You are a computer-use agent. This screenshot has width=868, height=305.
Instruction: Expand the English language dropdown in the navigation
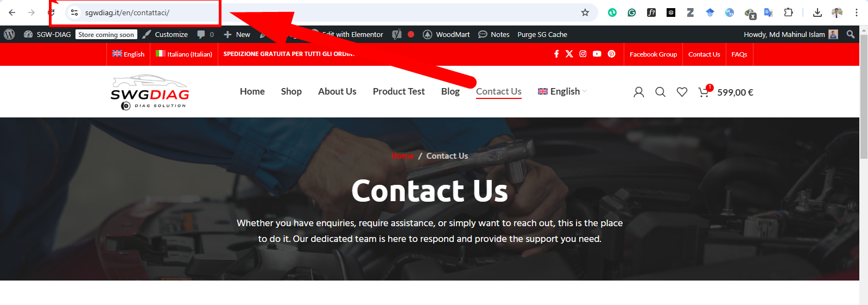pos(562,91)
